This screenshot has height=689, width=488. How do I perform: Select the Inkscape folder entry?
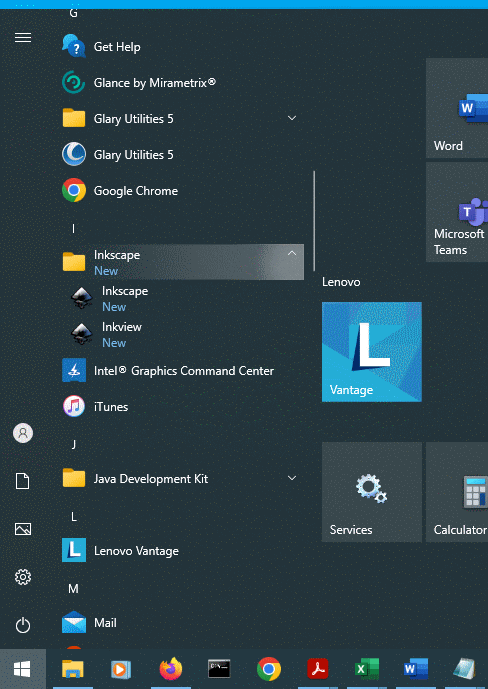[x=182, y=262]
